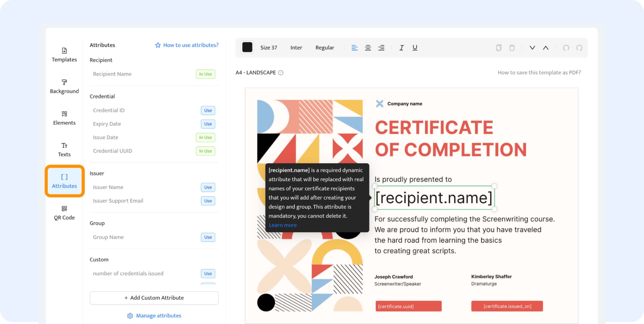Screen dimensions: 644x324
Task: Open the Manage attributes link
Action: 158,316
